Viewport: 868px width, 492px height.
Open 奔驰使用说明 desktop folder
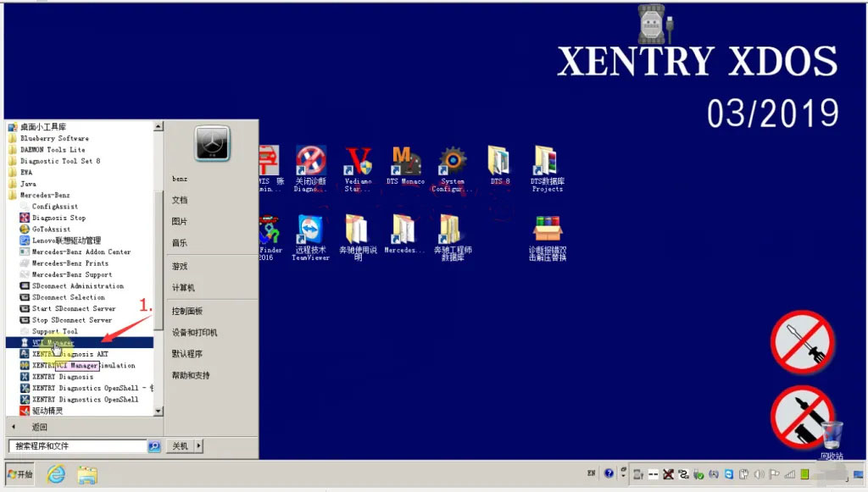(358, 238)
